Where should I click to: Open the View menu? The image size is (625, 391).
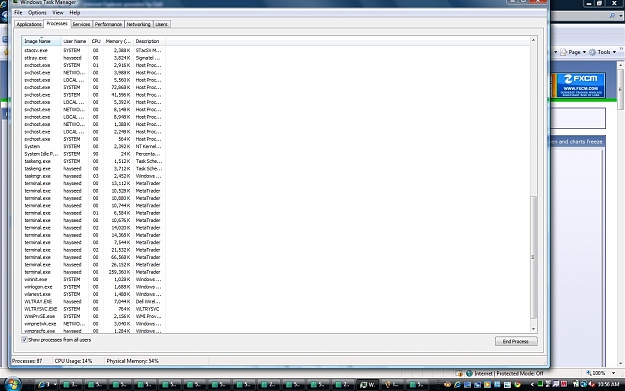58,13
